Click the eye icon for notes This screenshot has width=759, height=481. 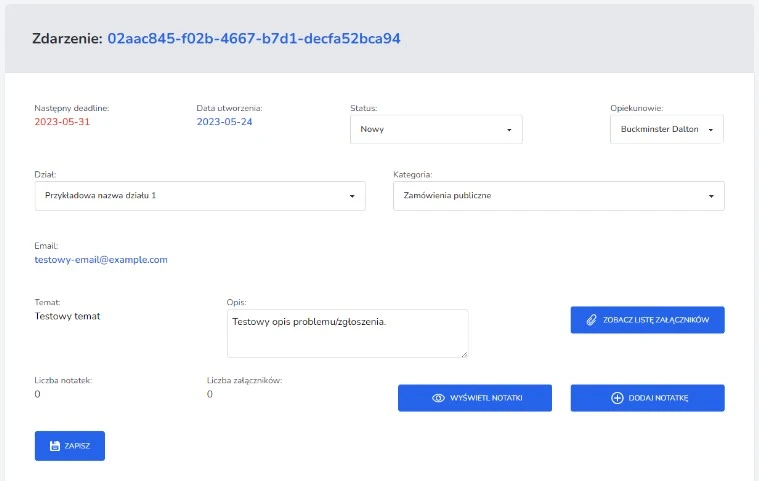click(x=437, y=398)
